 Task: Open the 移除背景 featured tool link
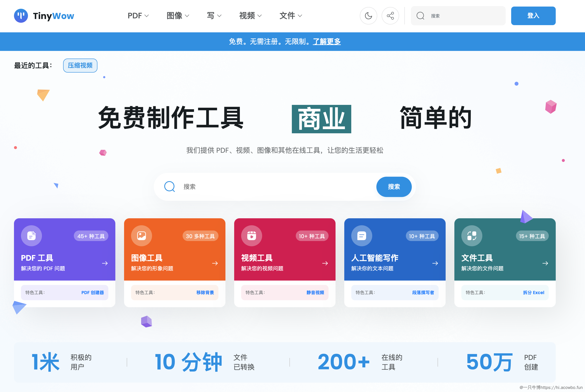tap(205, 293)
